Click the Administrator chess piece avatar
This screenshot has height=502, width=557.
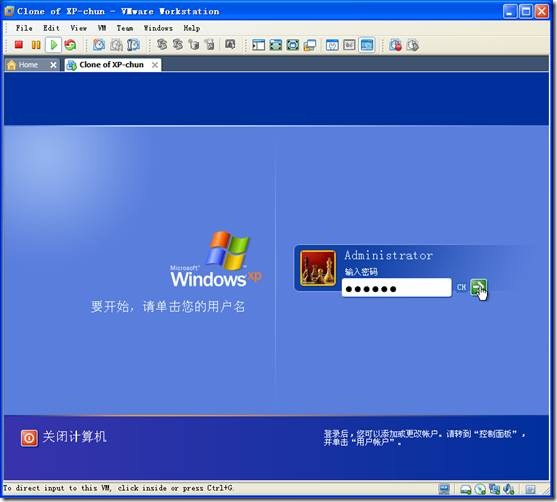[x=318, y=268]
